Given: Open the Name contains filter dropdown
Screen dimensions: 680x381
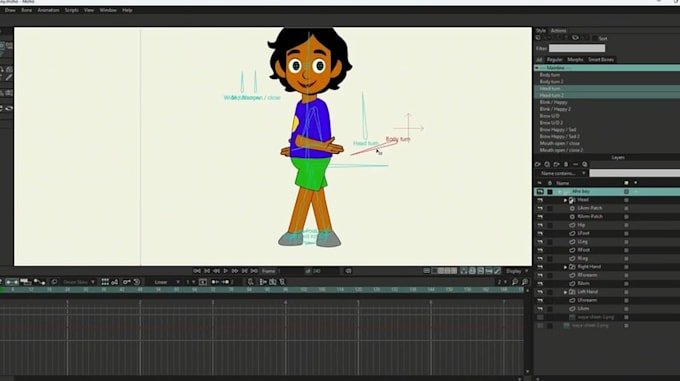Looking at the screenshot, I should click(562, 173).
